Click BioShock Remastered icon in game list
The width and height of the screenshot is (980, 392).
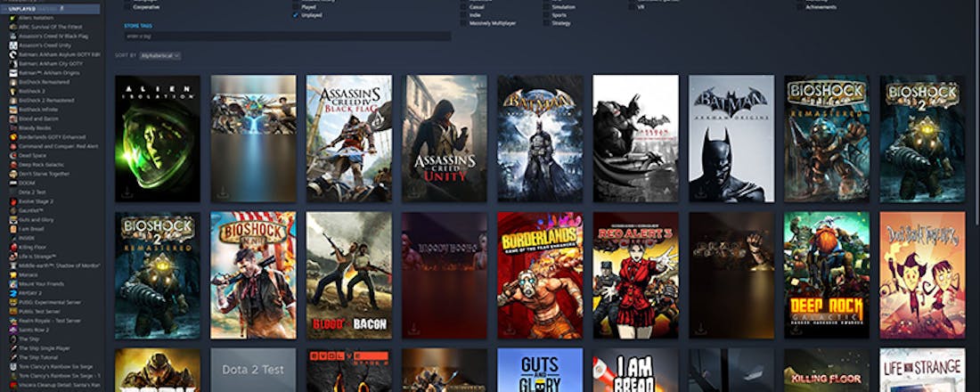(12, 82)
